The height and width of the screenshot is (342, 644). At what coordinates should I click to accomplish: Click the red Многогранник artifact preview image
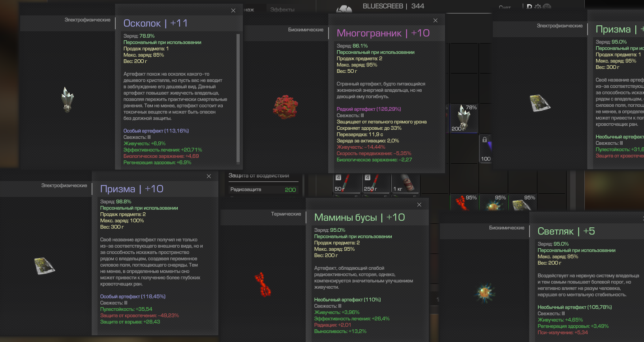pyautogui.click(x=285, y=107)
